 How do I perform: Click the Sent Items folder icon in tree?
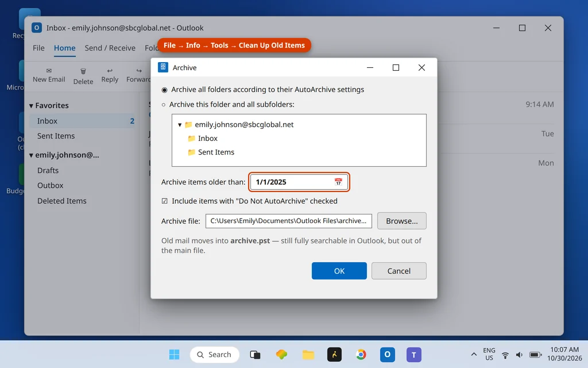[x=191, y=152]
